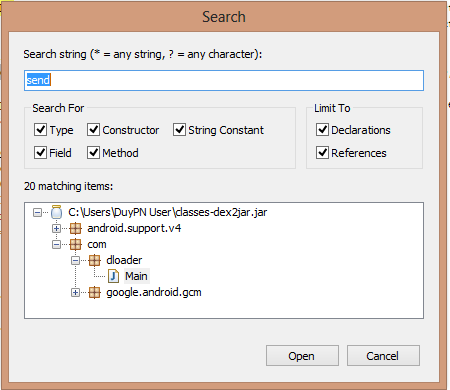
Task: Toggle the String Constant checkbox
Action: (179, 130)
